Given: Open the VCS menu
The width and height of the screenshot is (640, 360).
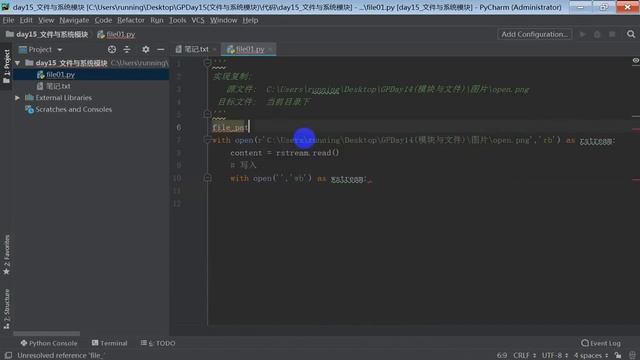Looking at the screenshot, I should pos(198,20).
